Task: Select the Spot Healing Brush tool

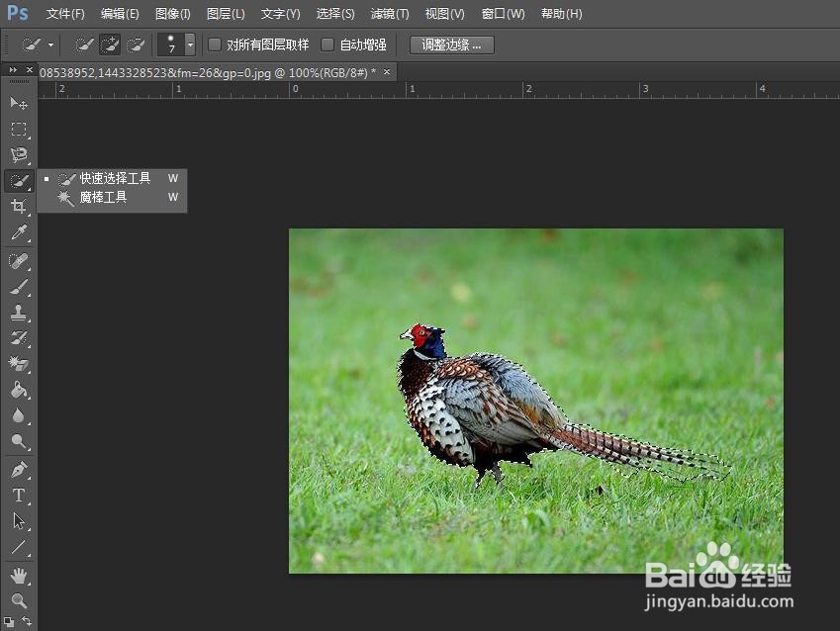Action: click(x=19, y=261)
